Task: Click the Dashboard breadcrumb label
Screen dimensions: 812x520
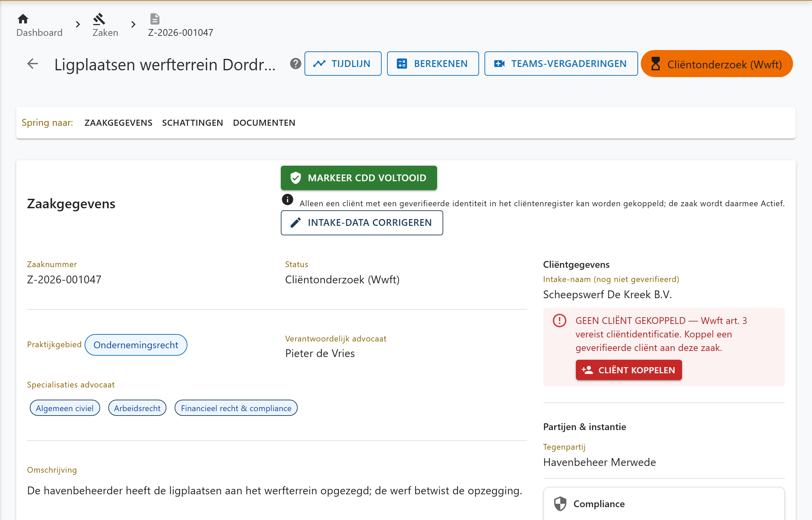Action: pyautogui.click(x=39, y=32)
